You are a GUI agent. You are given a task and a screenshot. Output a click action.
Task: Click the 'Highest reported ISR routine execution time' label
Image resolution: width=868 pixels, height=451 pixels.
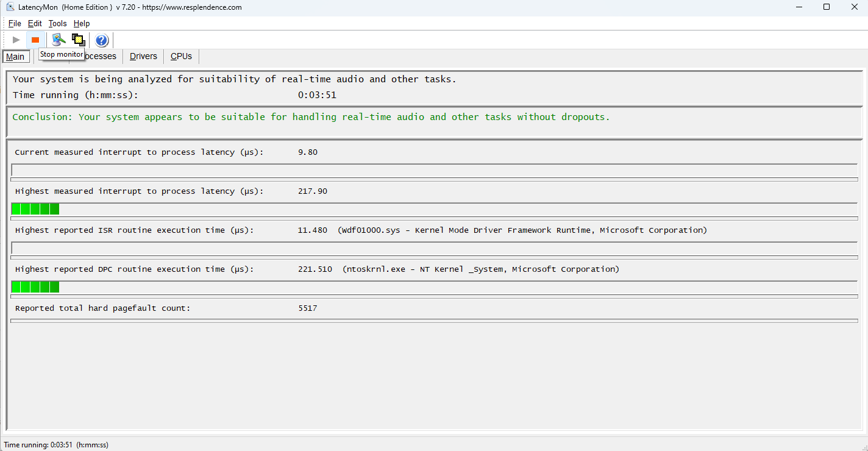coord(135,230)
